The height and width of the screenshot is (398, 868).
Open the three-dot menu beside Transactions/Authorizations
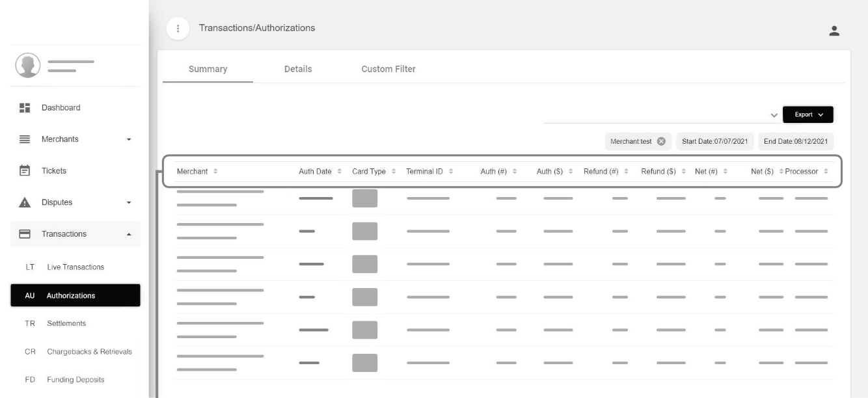click(178, 29)
